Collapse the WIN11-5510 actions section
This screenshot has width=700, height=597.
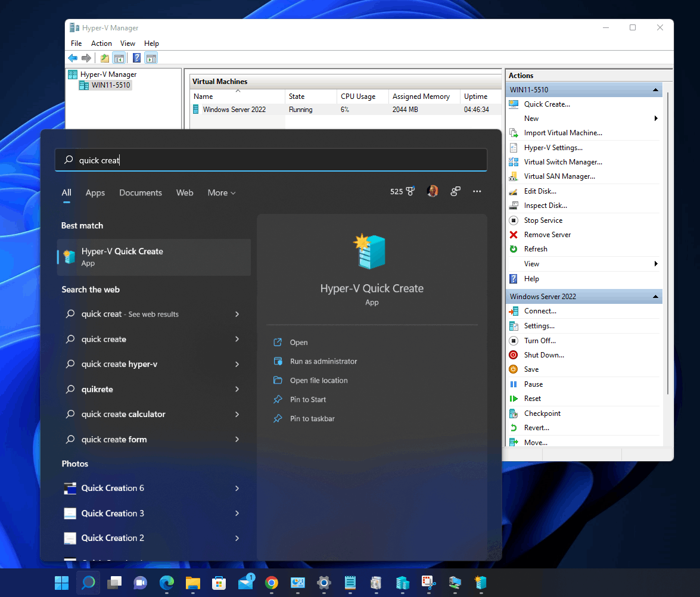pos(655,90)
